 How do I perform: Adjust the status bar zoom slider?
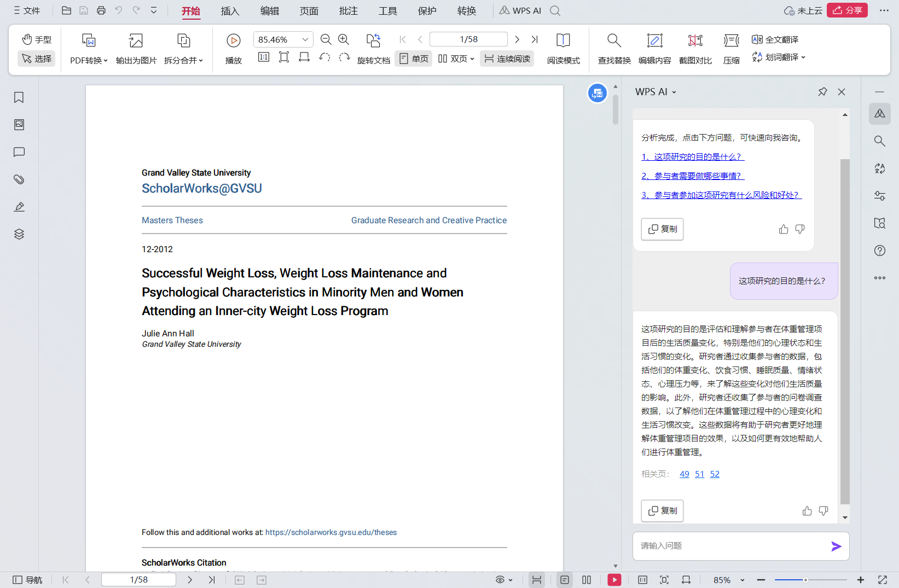810,580
